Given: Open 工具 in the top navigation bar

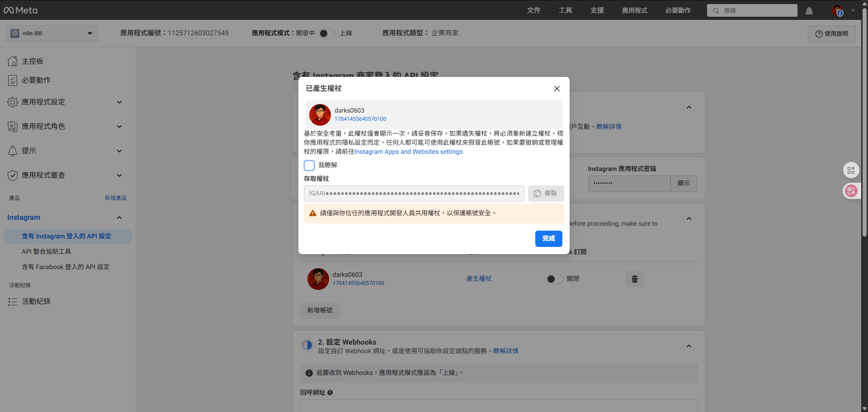Looking at the screenshot, I should pos(565,10).
